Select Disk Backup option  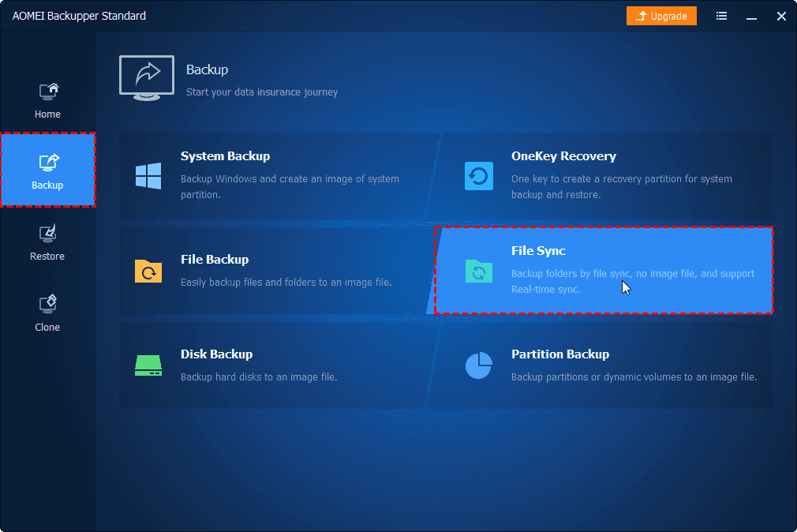tap(275, 365)
